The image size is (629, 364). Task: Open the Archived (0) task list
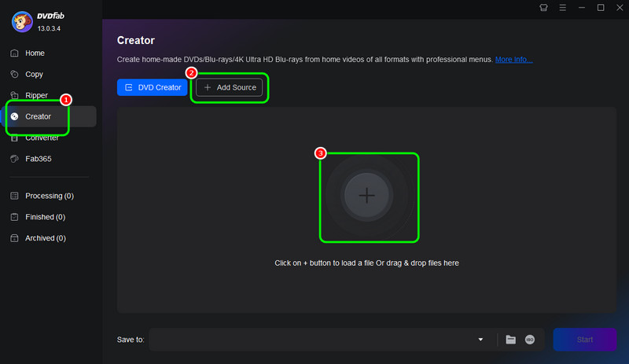coord(46,238)
